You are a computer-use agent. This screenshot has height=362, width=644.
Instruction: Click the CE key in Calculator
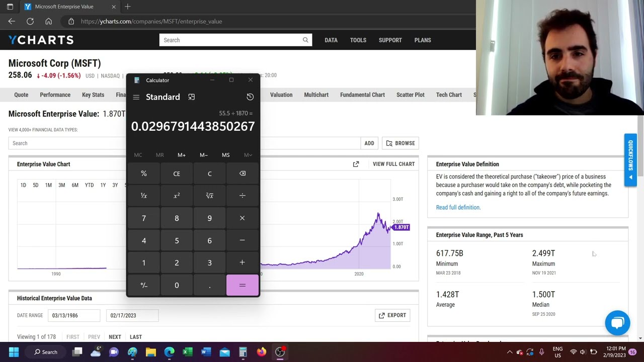point(177,173)
